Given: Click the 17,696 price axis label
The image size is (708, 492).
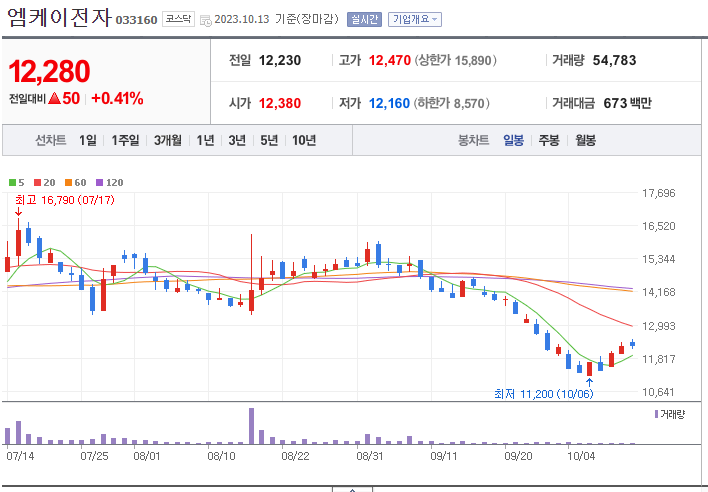Looking at the screenshot, I should [x=659, y=193].
